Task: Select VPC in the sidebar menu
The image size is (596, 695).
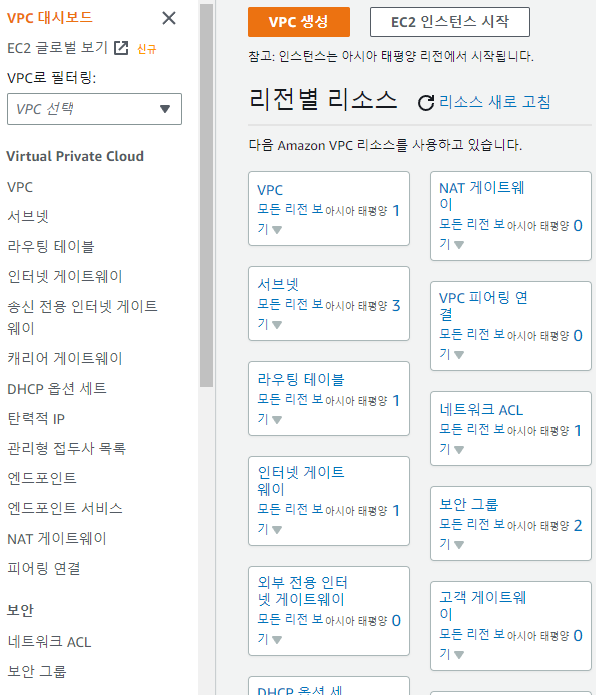Action: point(20,187)
